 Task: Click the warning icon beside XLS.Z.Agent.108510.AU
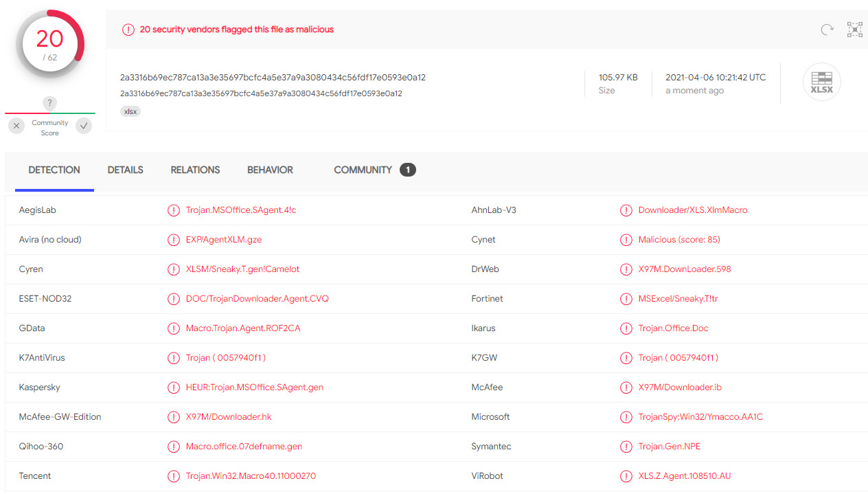pyautogui.click(x=626, y=476)
